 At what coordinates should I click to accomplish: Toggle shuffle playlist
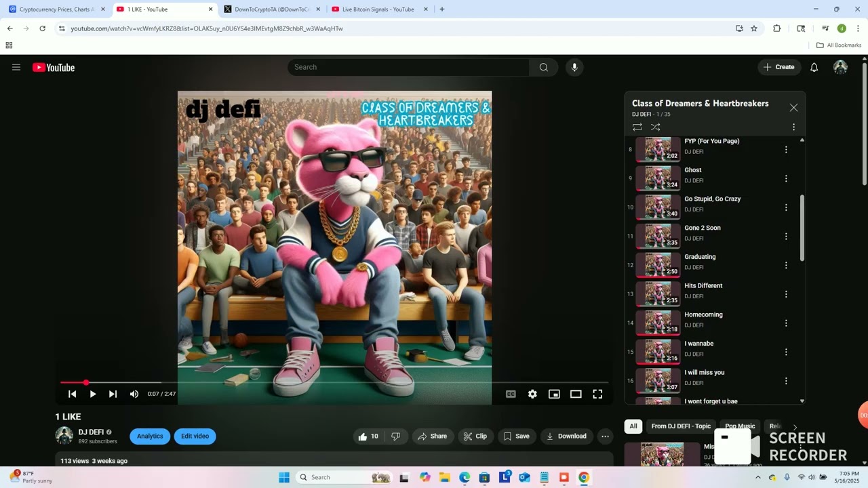[x=655, y=127]
